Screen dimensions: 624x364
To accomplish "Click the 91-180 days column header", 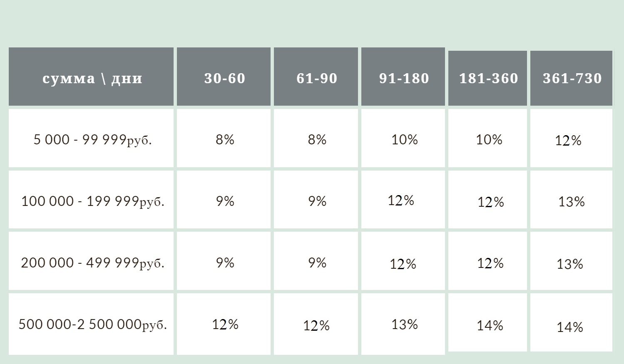I will pyautogui.click(x=403, y=77).
